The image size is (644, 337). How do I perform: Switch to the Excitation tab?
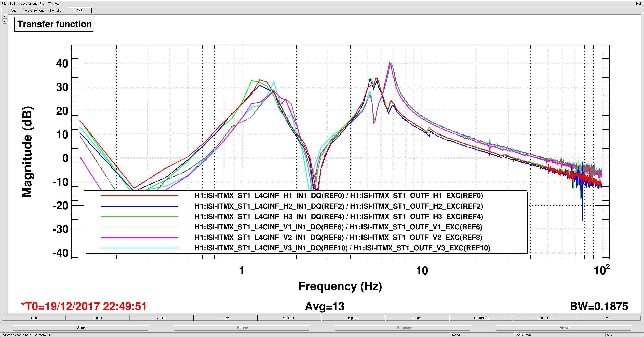click(x=56, y=10)
